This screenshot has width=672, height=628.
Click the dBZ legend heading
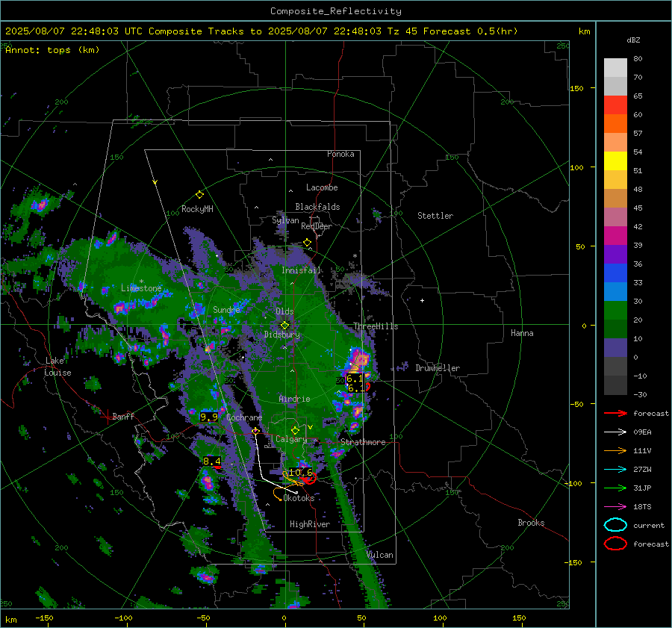(633, 40)
